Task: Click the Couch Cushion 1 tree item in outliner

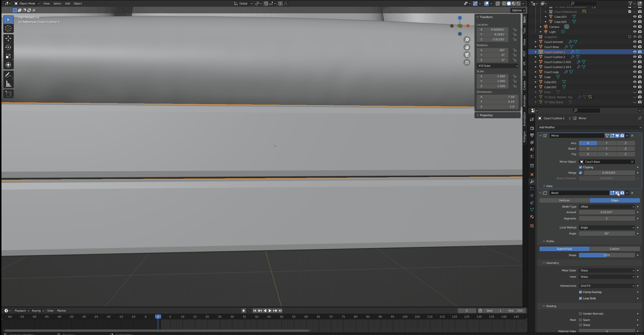Action: pos(554,51)
